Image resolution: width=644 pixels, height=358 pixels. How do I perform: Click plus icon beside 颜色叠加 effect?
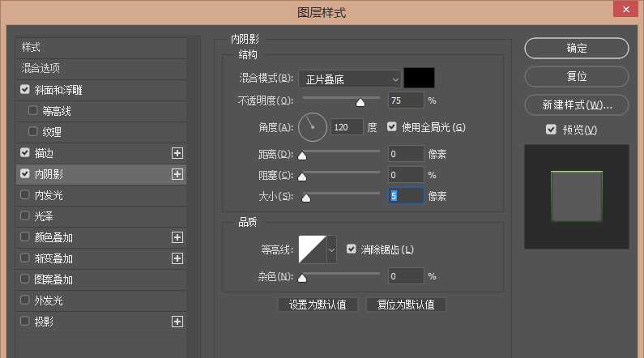pyautogui.click(x=177, y=237)
